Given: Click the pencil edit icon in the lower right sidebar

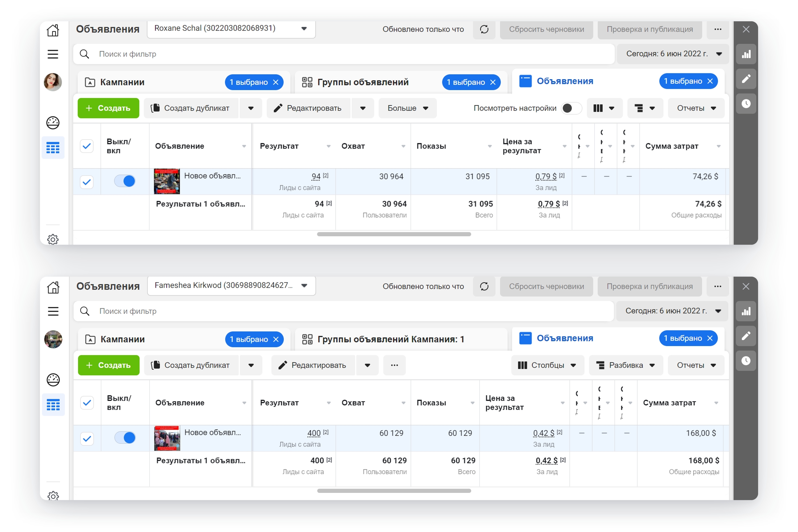Looking at the screenshot, I should (x=746, y=336).
